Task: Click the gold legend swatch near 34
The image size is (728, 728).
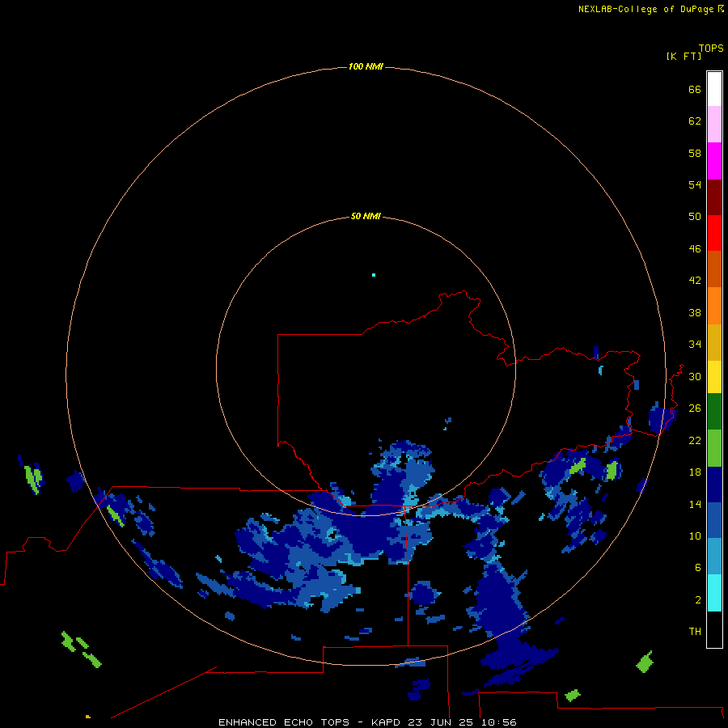Action: click(x=714, y=343)
